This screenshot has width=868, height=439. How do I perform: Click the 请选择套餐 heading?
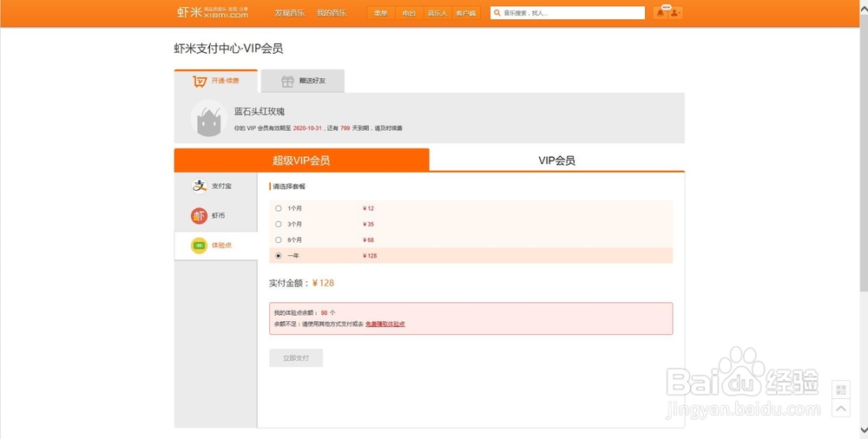289,187
